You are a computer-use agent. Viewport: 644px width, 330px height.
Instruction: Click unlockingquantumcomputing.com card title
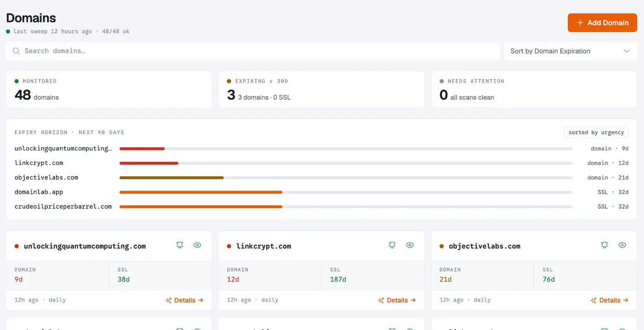tap(85, 246)
